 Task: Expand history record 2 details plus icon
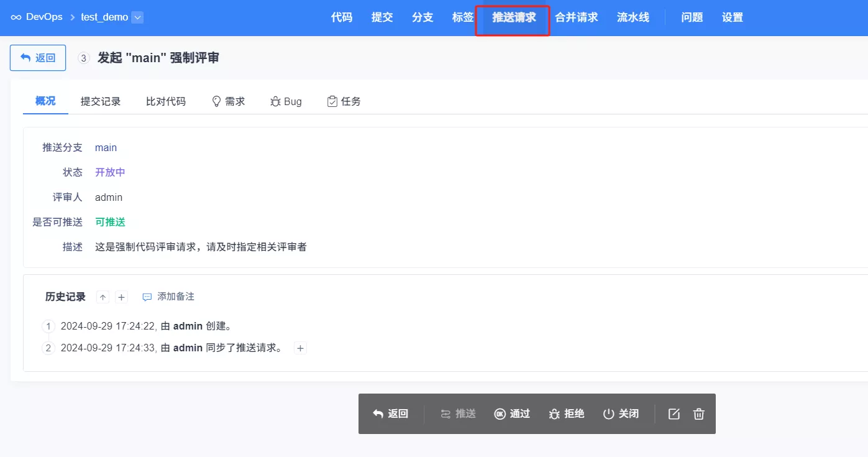coord(300,348)
